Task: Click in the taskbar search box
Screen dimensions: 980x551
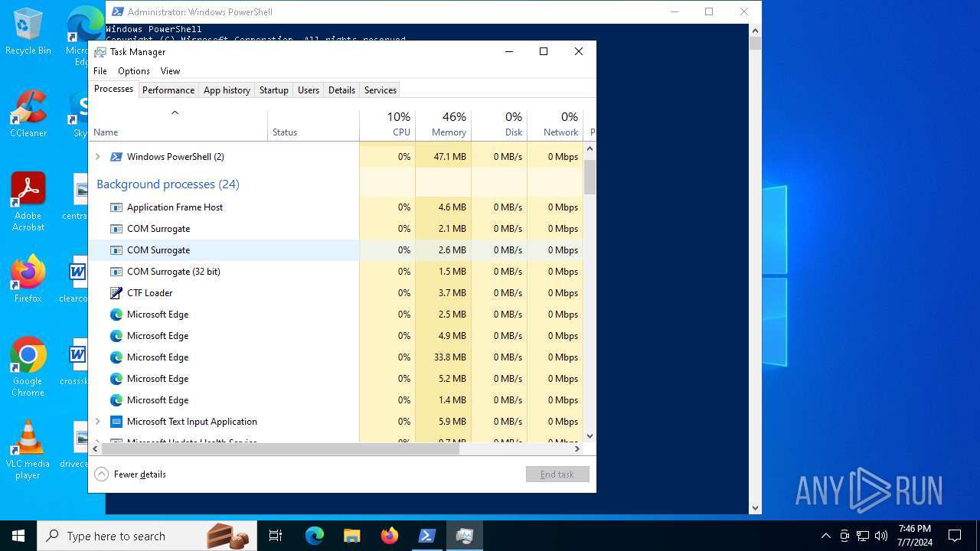Action: pos(147,536)
